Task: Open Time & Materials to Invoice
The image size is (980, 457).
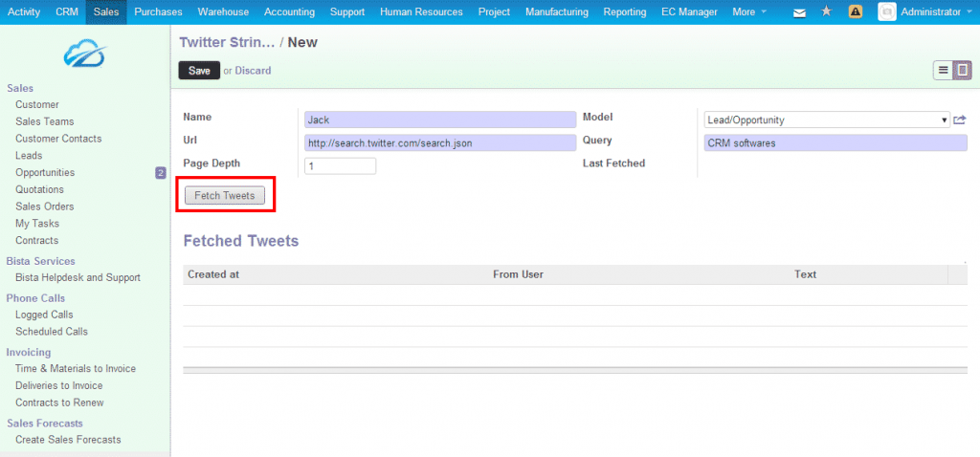Action: coord(75,369)
